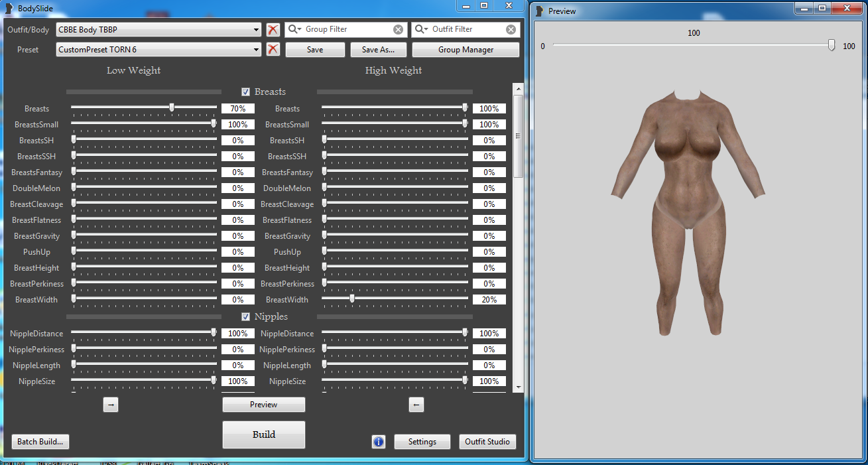The width and height of the screenshot is (868, 465).
Task: Uncheck the Breasts category checkbox
Action: 246,92
